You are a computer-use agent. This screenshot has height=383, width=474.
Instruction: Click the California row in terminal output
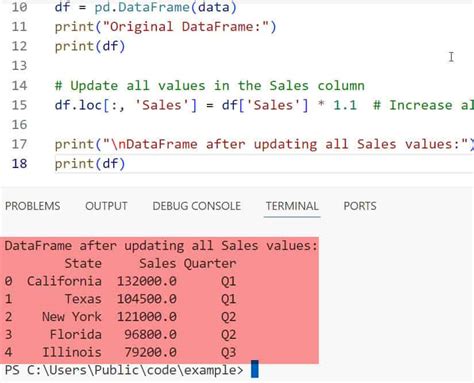[120, 281]
